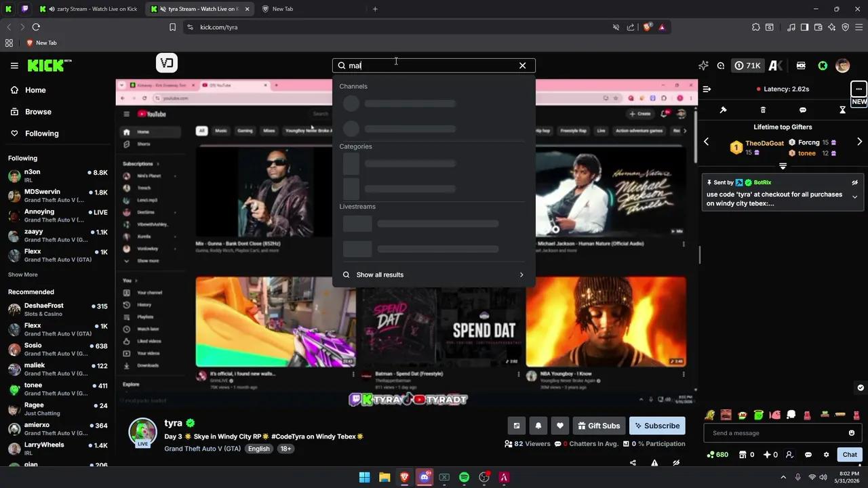Open browser extensions puzzle icon
Screen dimensions: 868x488
[x=756, y=27]
